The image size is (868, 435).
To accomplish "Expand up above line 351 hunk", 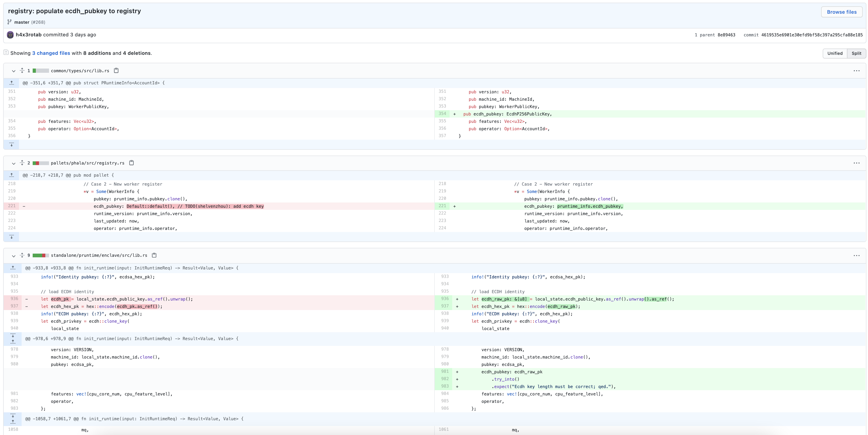I will pyautogui.click(x=11, y=83).
